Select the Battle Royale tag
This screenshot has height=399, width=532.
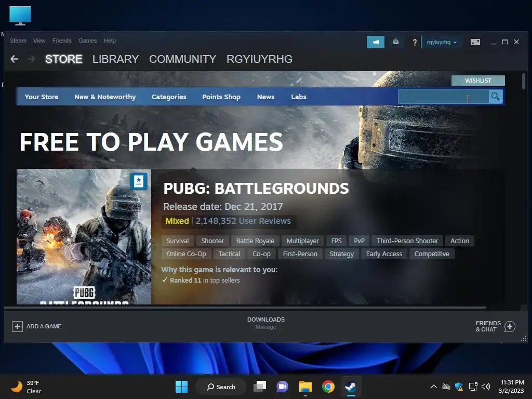(x=255, y=241)
